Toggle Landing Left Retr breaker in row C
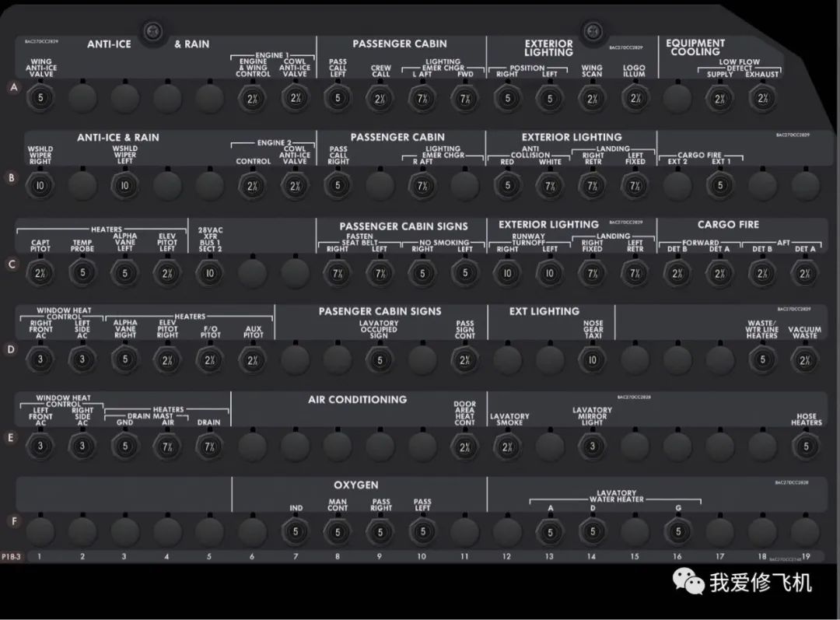840x620 pixels. (635, 273)
